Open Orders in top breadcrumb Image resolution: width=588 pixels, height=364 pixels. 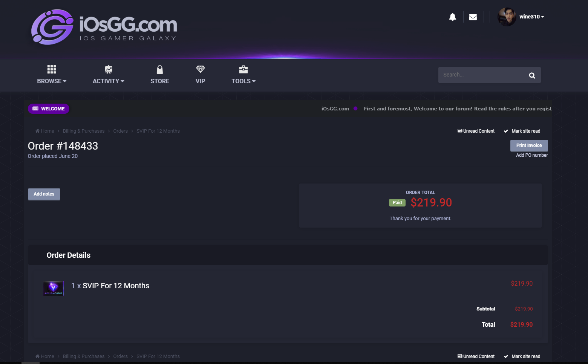tap(121, 131)
